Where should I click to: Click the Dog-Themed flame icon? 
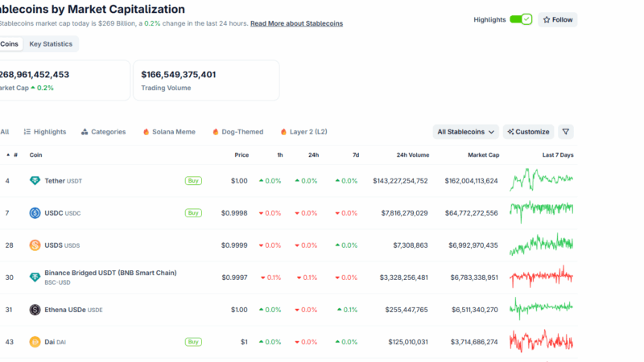click(215, 132)
